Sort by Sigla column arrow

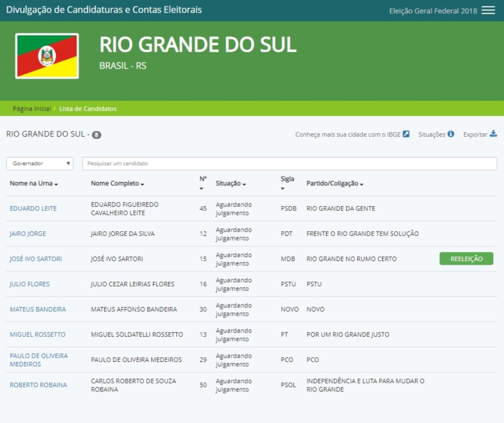283,189
